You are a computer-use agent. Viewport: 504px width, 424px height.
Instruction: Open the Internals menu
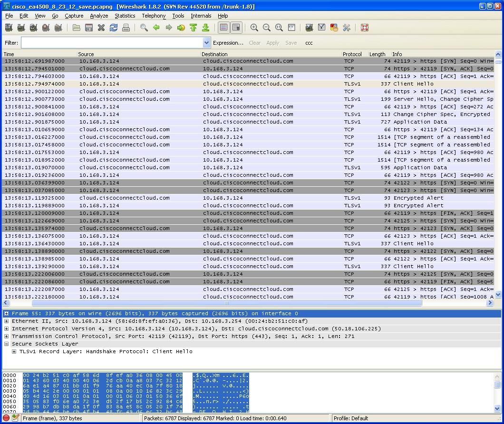point(201,16)
